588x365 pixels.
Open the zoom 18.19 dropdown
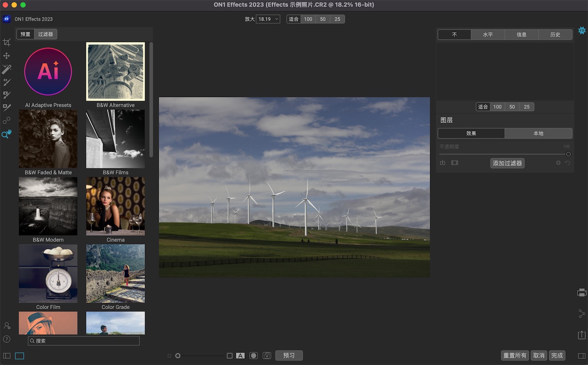pos(268,19)
